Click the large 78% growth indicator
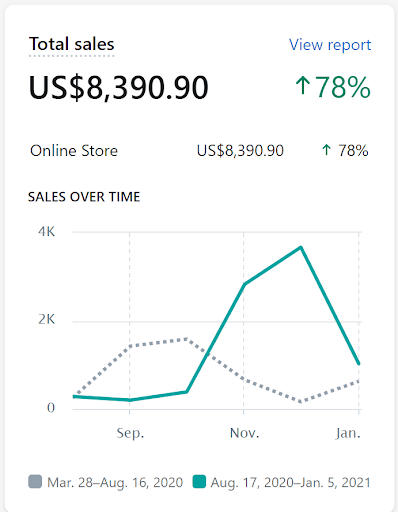Image resolution: width=398 pixels, height=512 pixels. [x=342, y=87]
